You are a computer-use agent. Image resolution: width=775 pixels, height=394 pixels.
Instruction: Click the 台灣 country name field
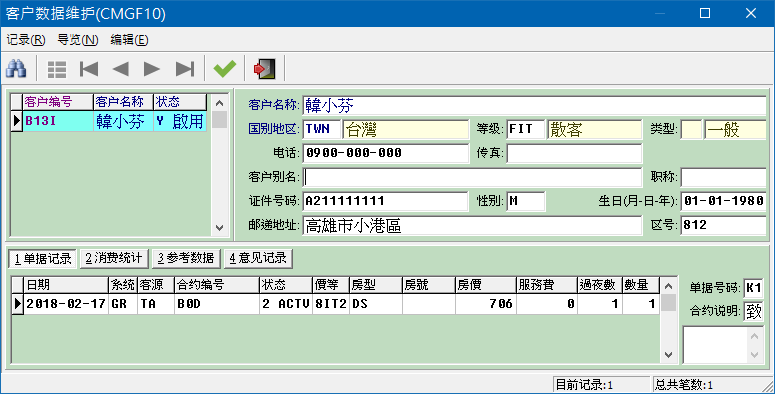[x=405, y=130]
